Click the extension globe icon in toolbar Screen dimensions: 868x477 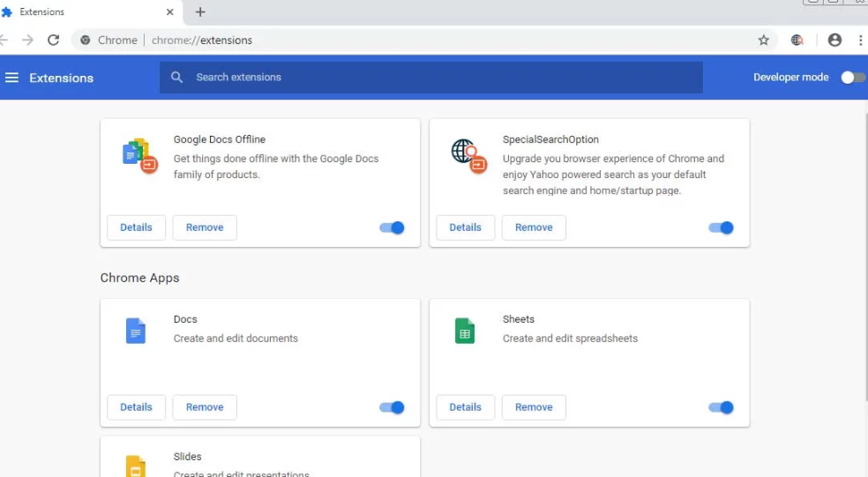(797, 40)
